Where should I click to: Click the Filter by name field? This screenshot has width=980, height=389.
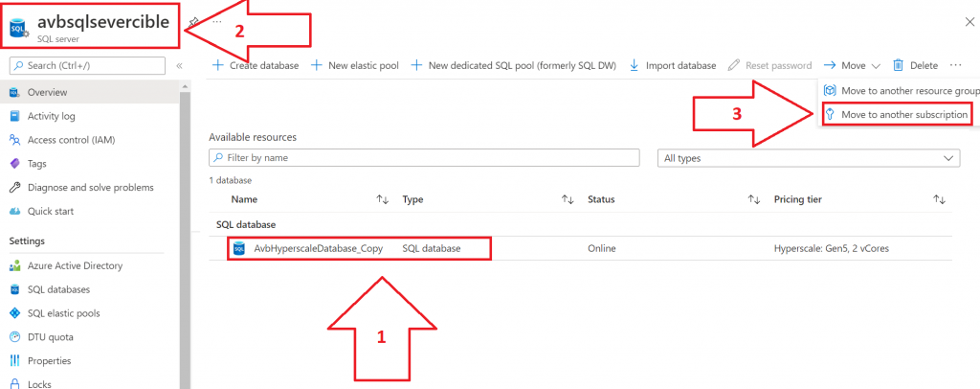424,157
